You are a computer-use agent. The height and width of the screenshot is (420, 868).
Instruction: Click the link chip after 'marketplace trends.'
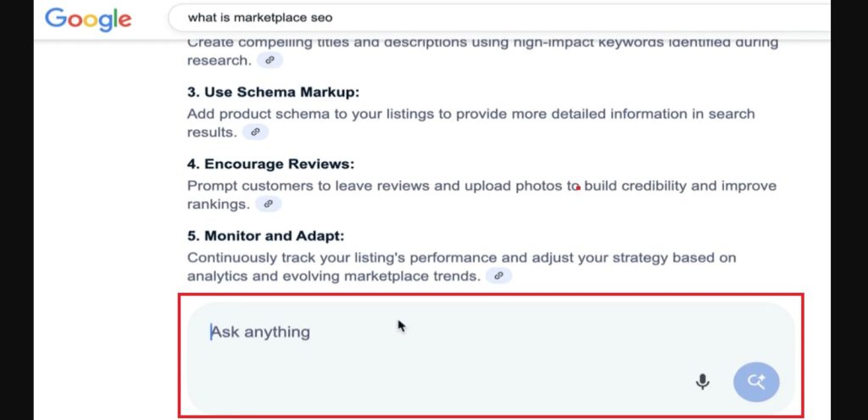point(499,276)
